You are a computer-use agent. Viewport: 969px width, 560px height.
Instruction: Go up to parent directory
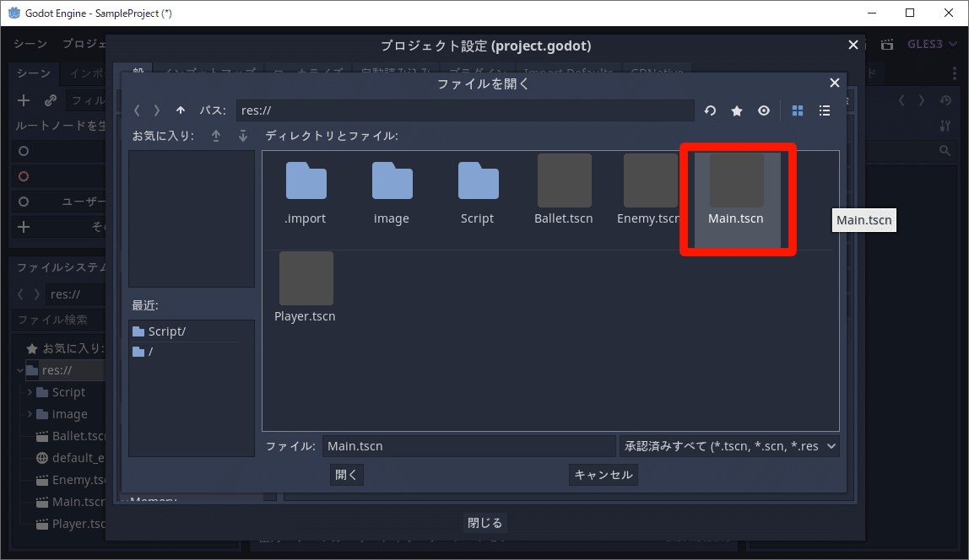coord(181,110)
